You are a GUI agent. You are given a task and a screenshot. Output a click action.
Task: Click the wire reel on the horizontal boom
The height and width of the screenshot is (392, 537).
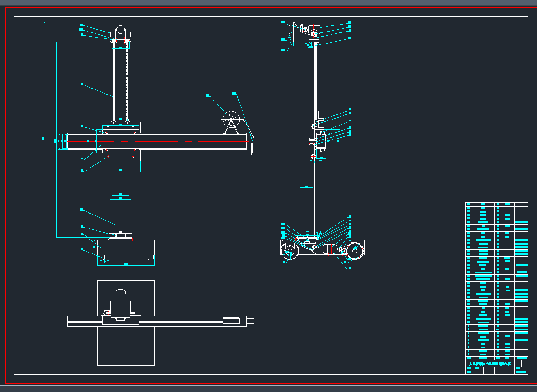[230, 119]
